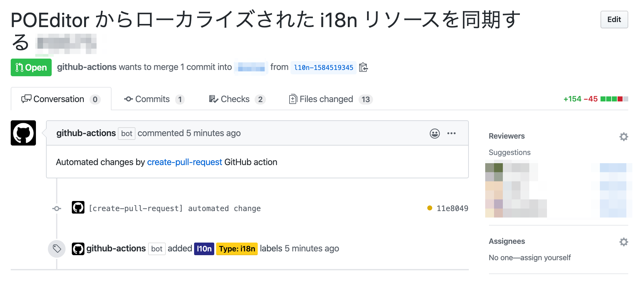
Task: Click the commit avatar icon
Action: pos(78,208)
